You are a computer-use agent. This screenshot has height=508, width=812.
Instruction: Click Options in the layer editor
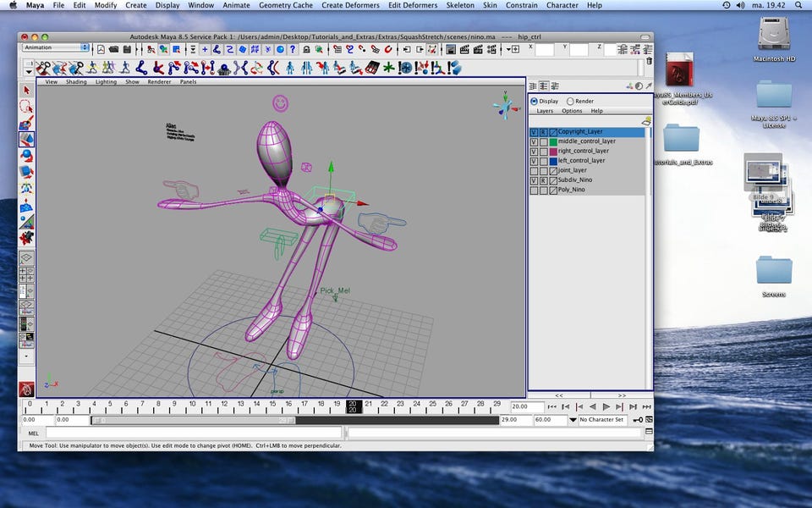coord(572,111)
